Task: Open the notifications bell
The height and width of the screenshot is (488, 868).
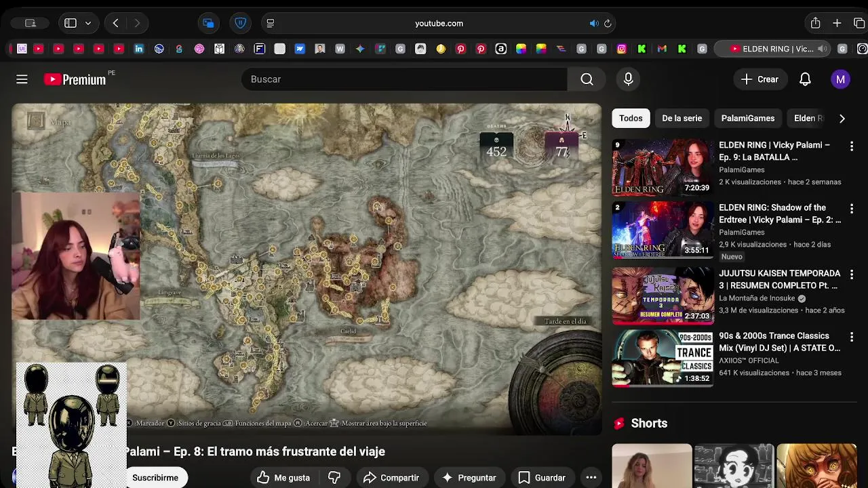Action: click(x=805, y=79)
